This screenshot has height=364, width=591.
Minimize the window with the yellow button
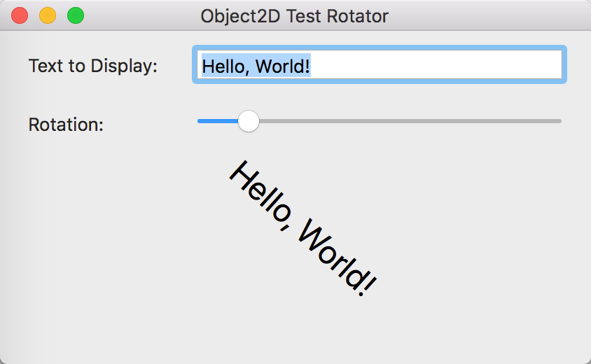click(x=48, y=15)
